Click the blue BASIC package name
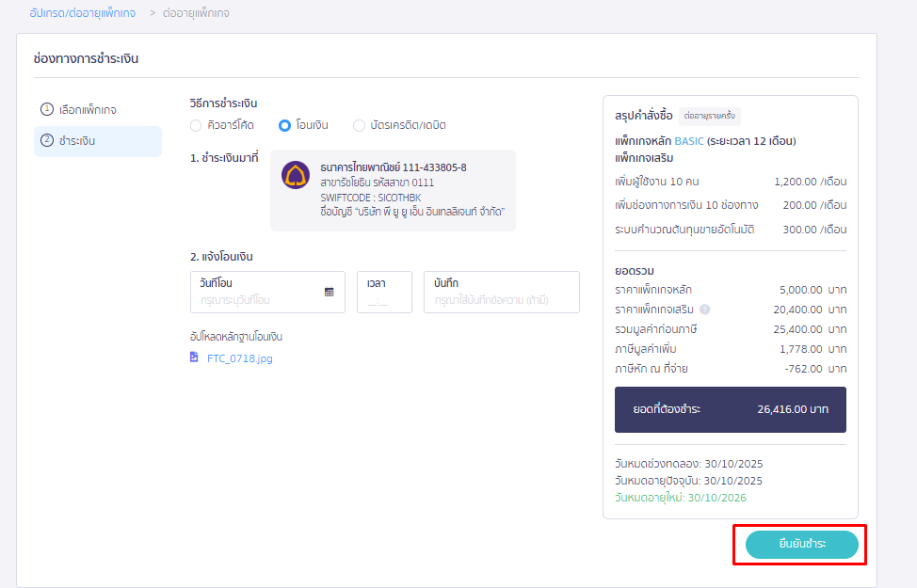 [688, 141]
